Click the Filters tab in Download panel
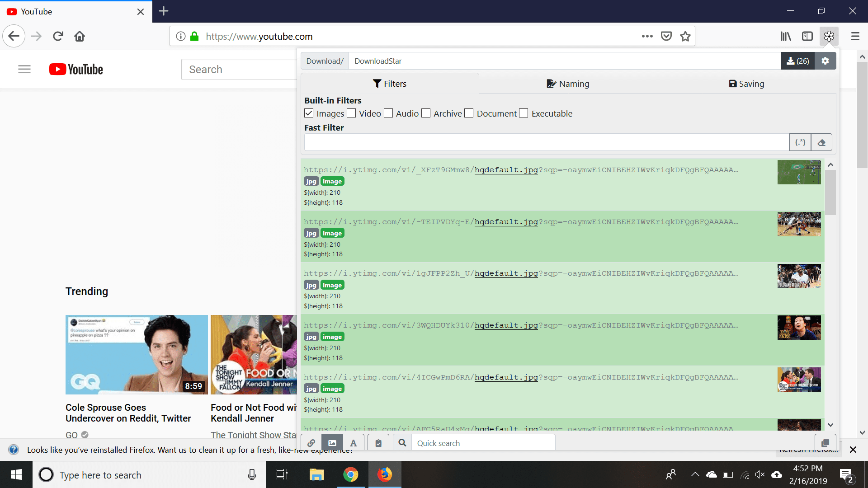 390,84
